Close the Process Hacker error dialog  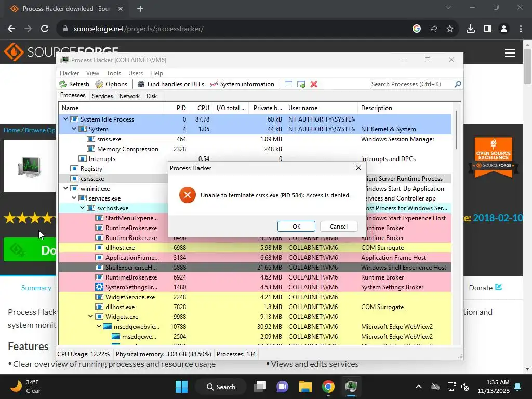click(358, 168)
